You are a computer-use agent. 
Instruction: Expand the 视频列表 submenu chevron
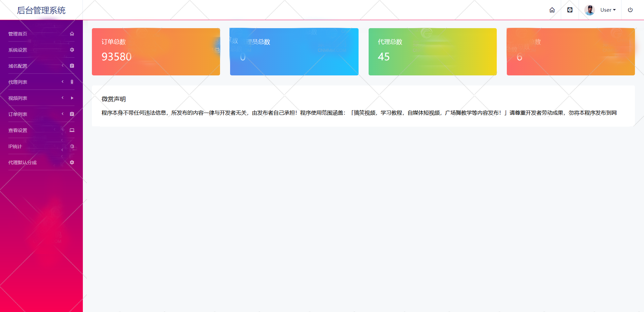63,98
